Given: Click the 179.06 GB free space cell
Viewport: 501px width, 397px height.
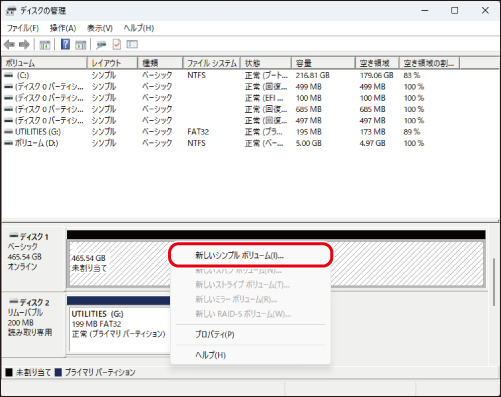Looking at the screenshot, I should pos(376,75).
